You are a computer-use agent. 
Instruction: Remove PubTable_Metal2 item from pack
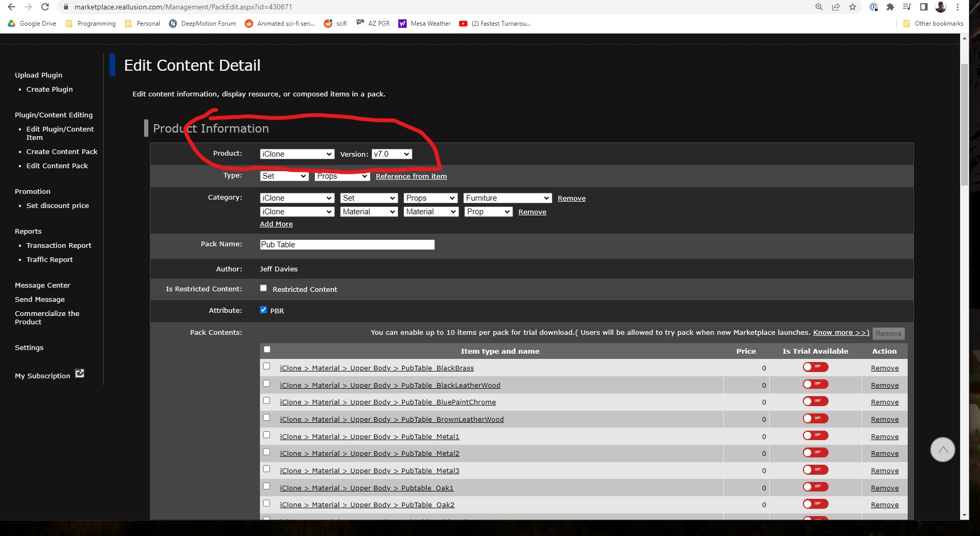[x=885, y=453]
